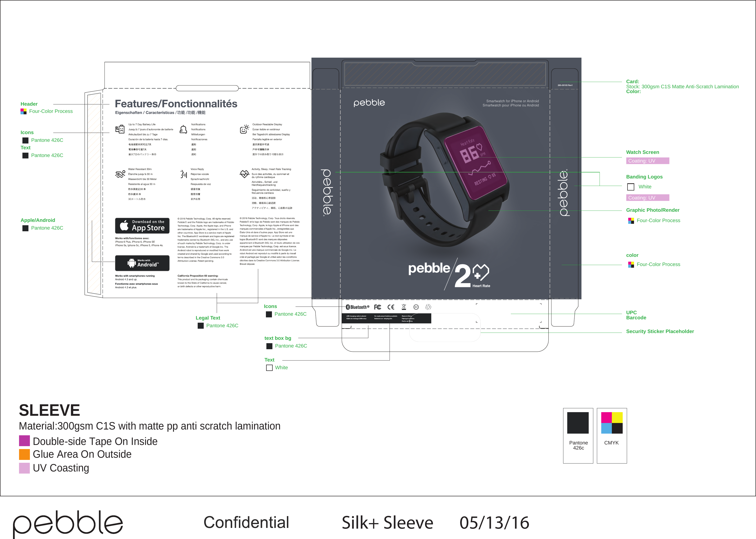Click the circled BC certification icon
Screen dimensions: 756x539
point(416,307)
